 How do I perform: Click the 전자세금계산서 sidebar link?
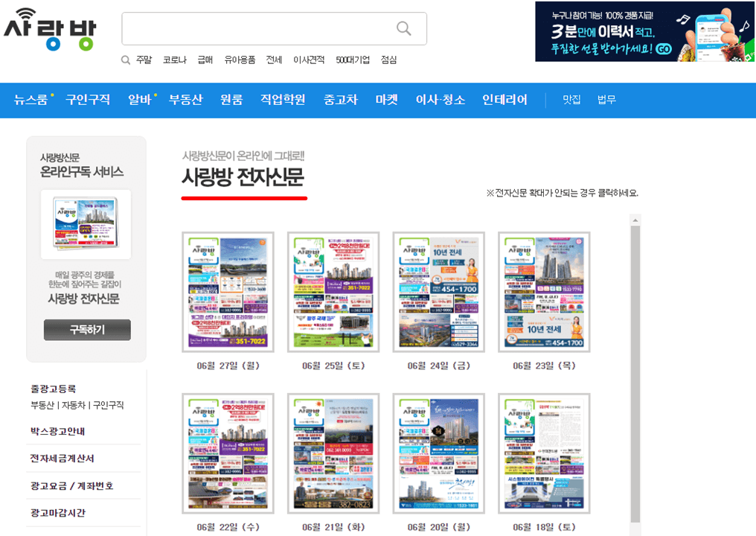[x=63, y=457]
